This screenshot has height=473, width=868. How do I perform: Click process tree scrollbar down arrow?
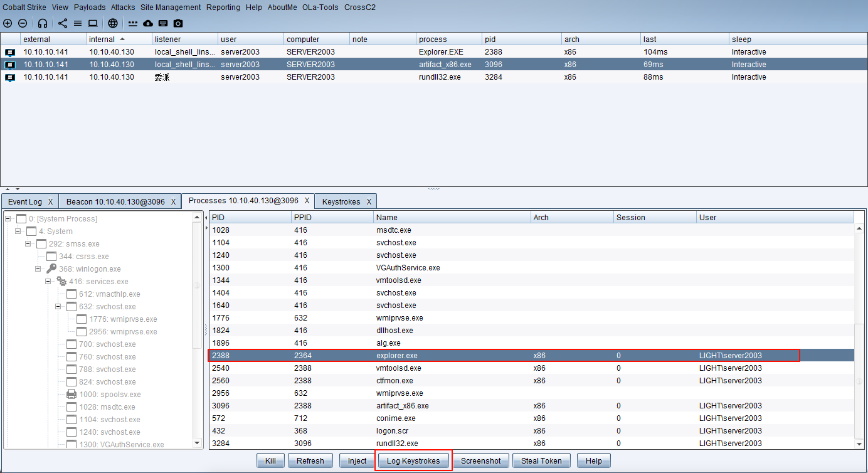tap(197, 443)
